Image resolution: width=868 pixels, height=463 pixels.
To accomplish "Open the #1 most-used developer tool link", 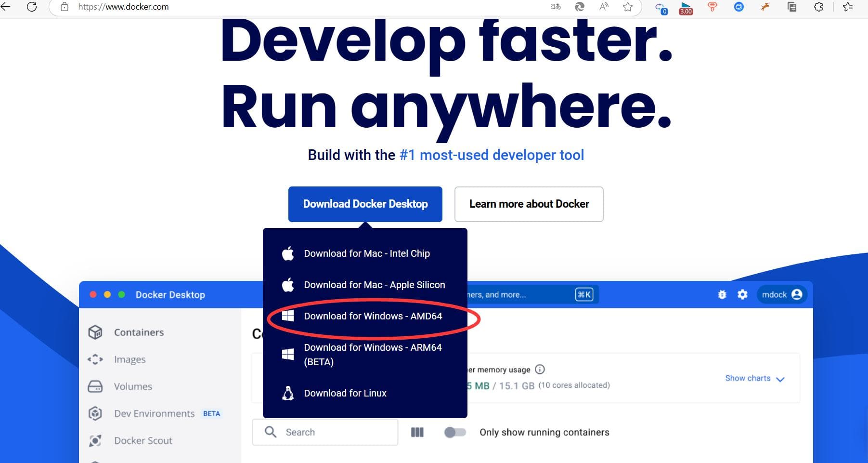I will (492, 155).
